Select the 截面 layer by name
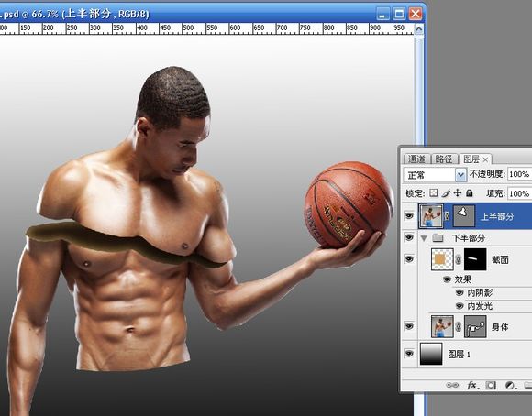Viewport: 532px width, 416px height. pyautogui.click(x=500, y=259)
